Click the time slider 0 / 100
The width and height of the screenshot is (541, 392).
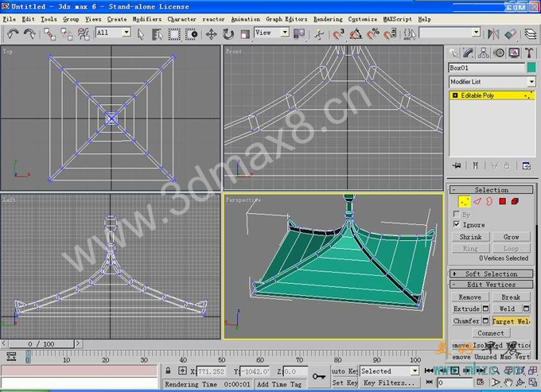(41, 343)
